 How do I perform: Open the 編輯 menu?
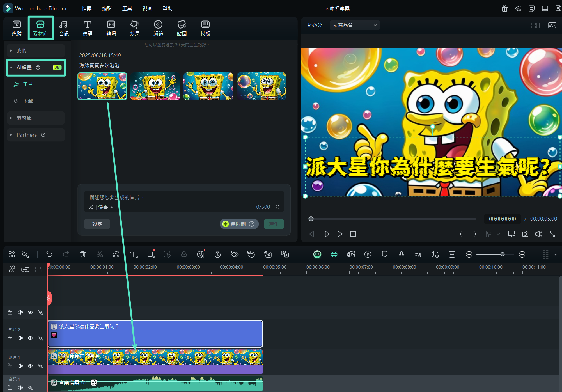coord(107,8)
